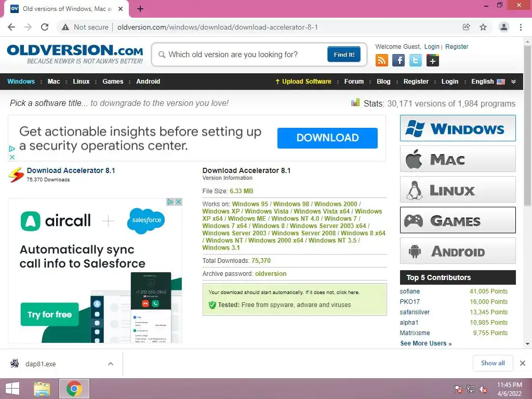Click the Mac category sidebar button
This screenshot has height=399, width=532.
coord(458,159)
